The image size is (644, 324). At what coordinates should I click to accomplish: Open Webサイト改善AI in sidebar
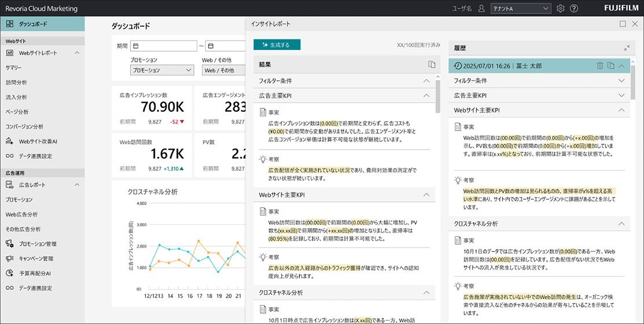point(46,141)
